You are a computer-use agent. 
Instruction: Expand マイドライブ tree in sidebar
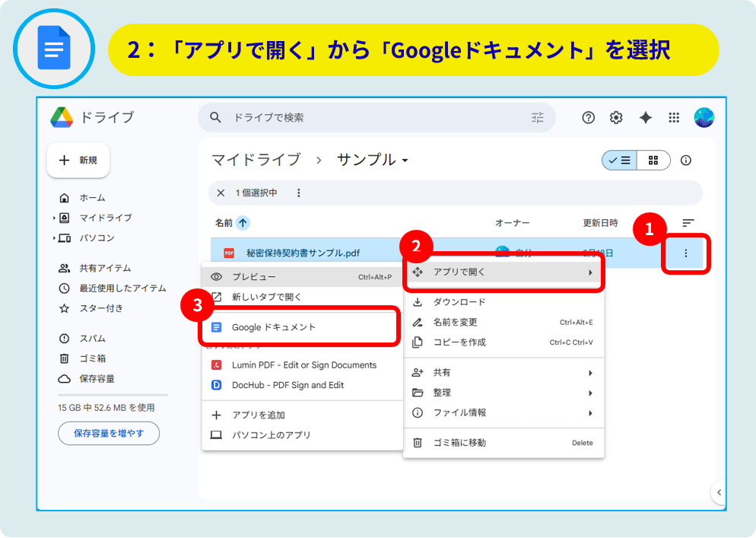tap(55, 218)
